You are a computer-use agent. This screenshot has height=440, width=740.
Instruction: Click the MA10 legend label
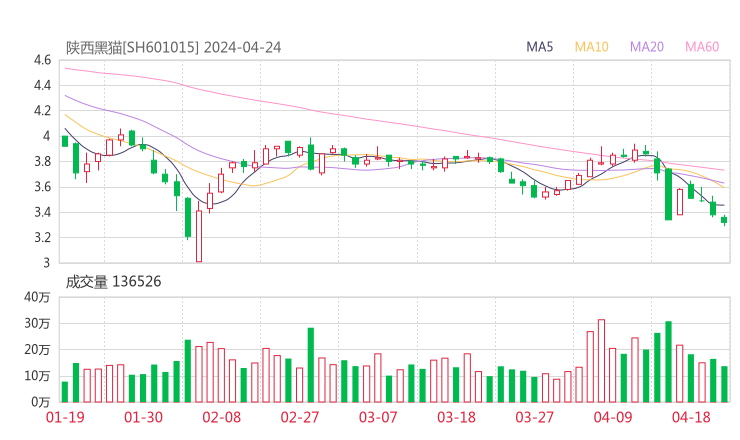coord(591,47)
